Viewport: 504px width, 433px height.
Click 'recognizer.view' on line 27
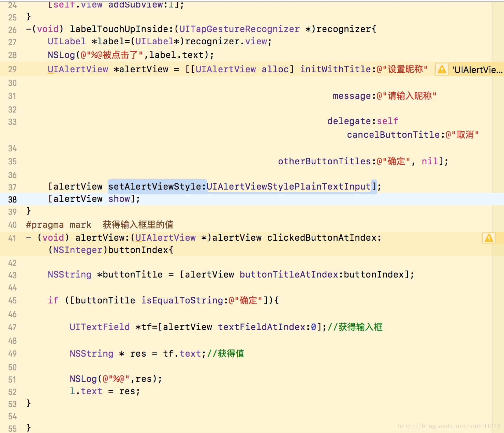pyautogui.click(x=226, y=41)
